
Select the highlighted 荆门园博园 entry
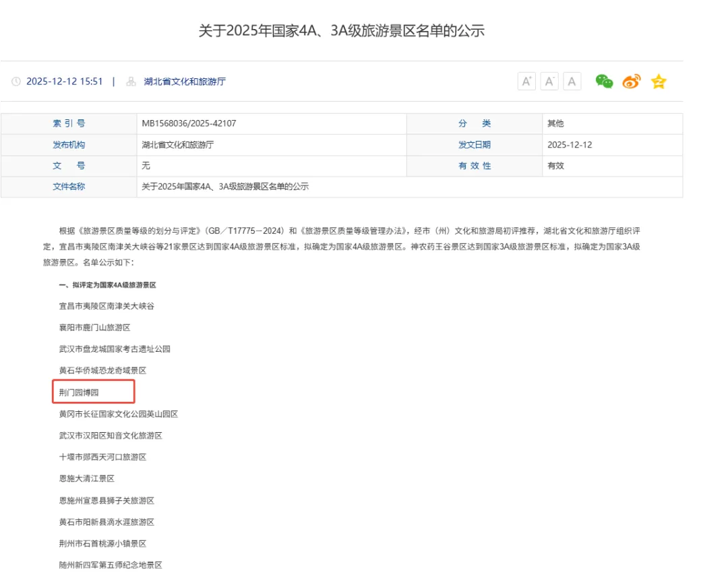pos(79,392)
